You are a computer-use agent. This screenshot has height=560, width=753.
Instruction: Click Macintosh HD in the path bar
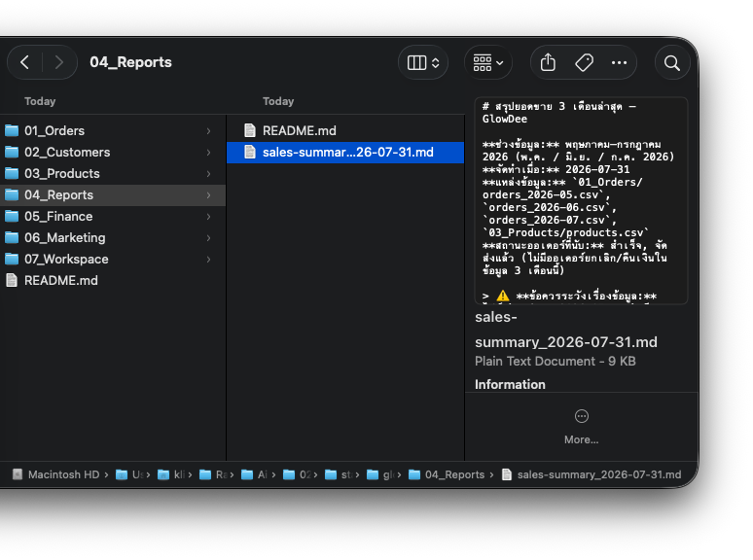pyautogui.click(x=55, y=474)
